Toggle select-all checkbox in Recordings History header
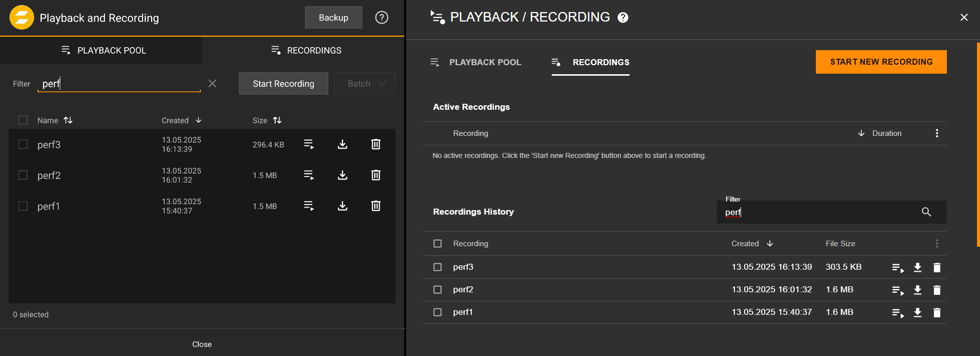The image size is (980, 356). [438, 244]
